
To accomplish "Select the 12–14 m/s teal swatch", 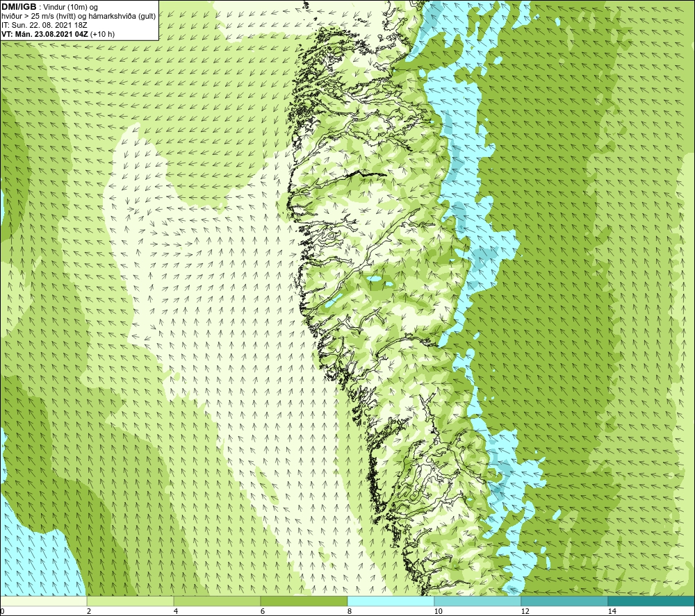I will click(564, 601).
